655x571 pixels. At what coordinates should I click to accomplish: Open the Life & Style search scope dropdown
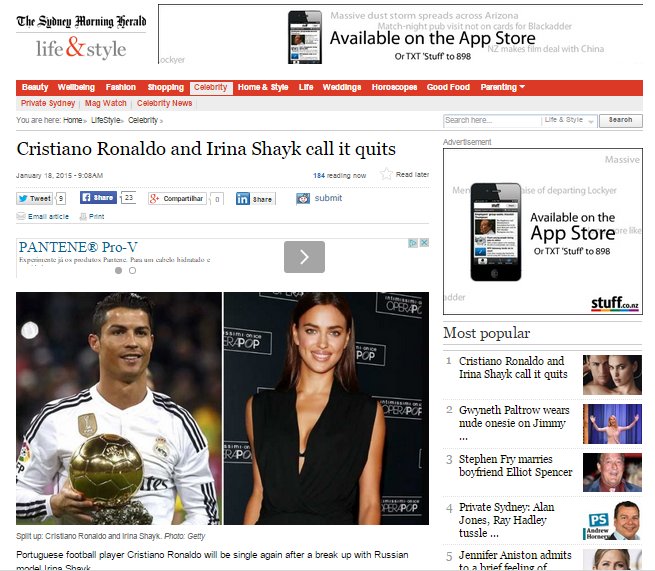pyautogui.click(x=569, y=120)
